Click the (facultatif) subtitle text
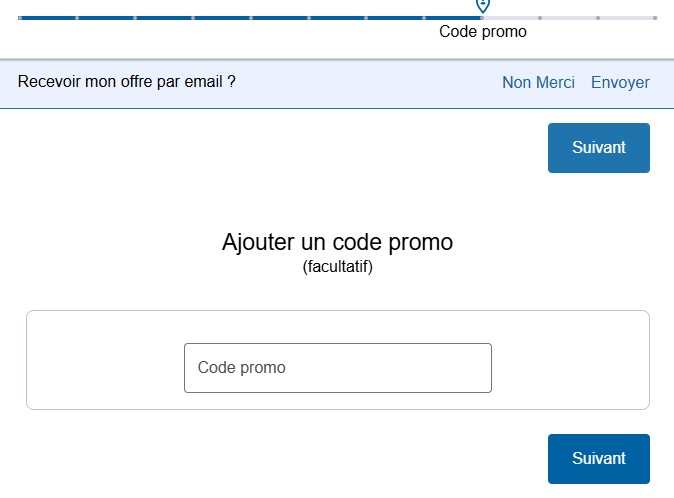 pos(337,268)
